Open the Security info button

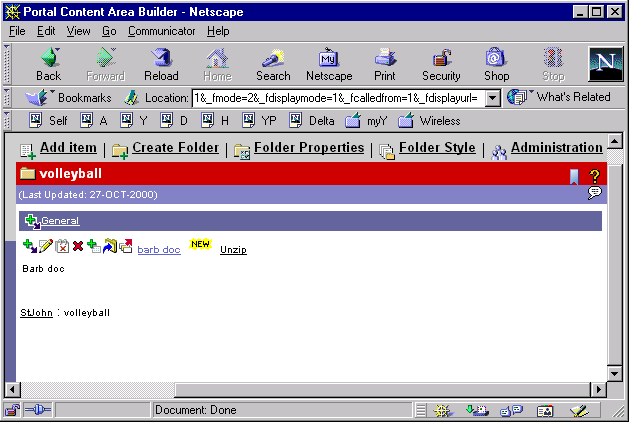(x=441, y=64)
